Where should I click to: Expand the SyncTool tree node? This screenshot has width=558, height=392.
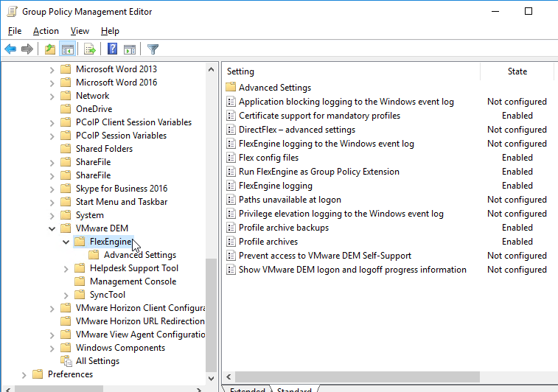(66, 295)
